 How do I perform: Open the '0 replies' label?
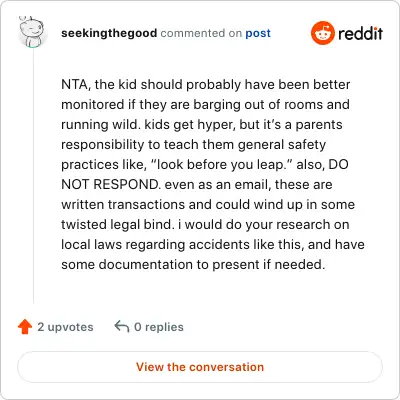coord(159,327)
